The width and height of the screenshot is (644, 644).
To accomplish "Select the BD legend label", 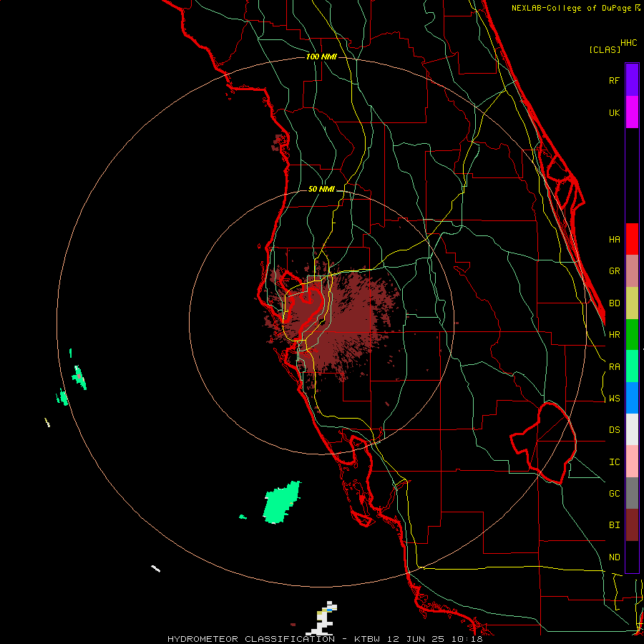I will click(614, 303).
